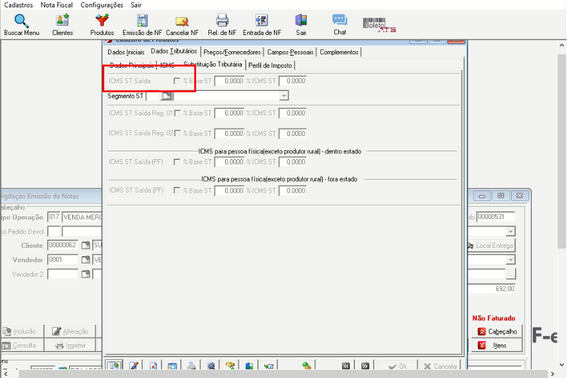Open Rel. de NF printer icon
The width and height of the screenshot is (567, 378).
[x=222, y=20]
